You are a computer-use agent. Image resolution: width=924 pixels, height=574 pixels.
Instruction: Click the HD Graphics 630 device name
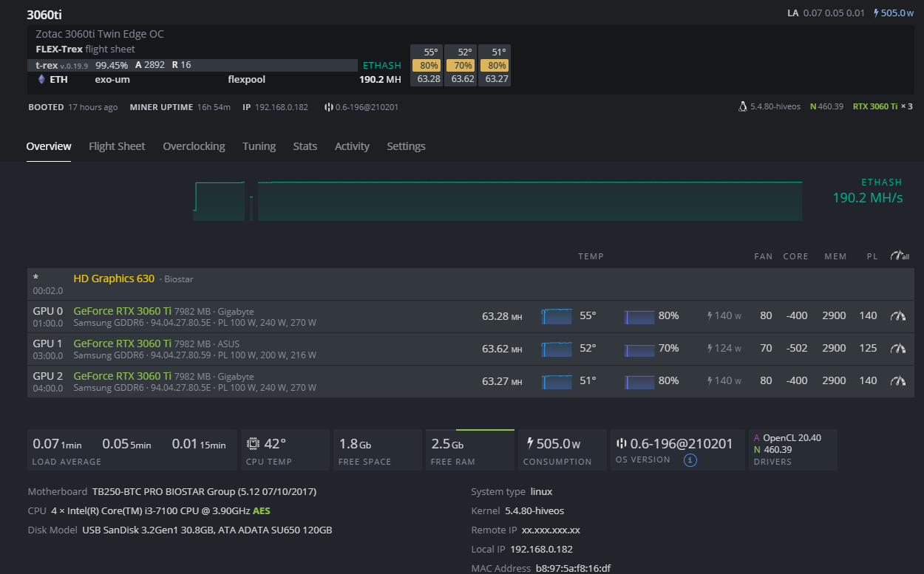(114, 279)
